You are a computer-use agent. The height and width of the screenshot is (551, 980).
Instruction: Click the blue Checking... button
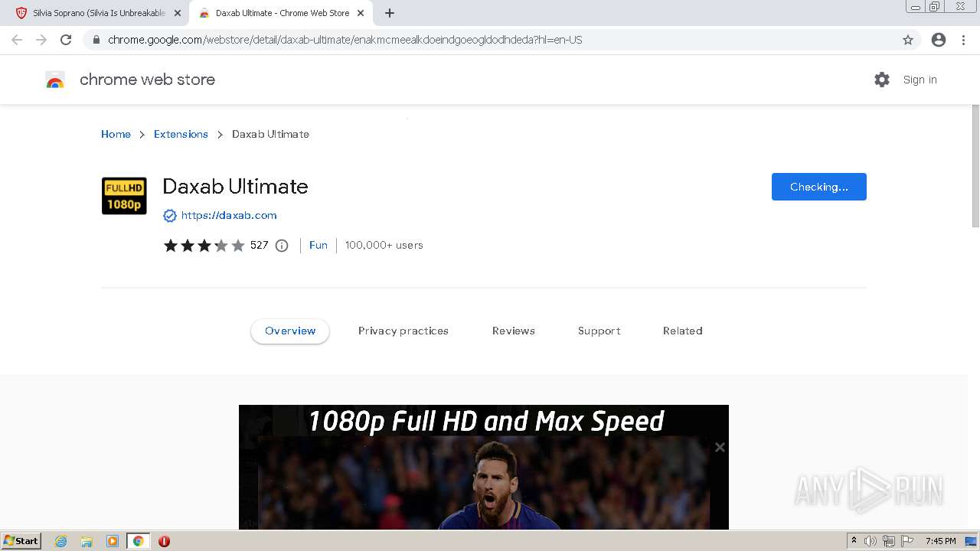[x=818, y=187]
